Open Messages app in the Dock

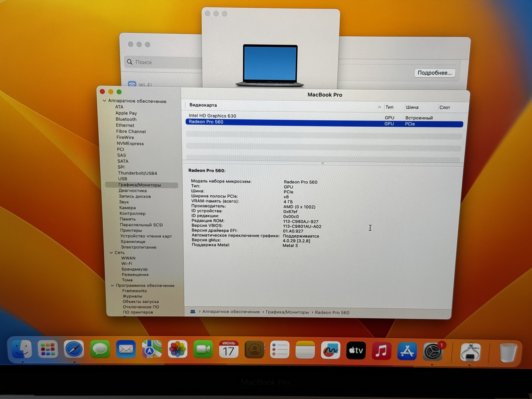(100, 349)
